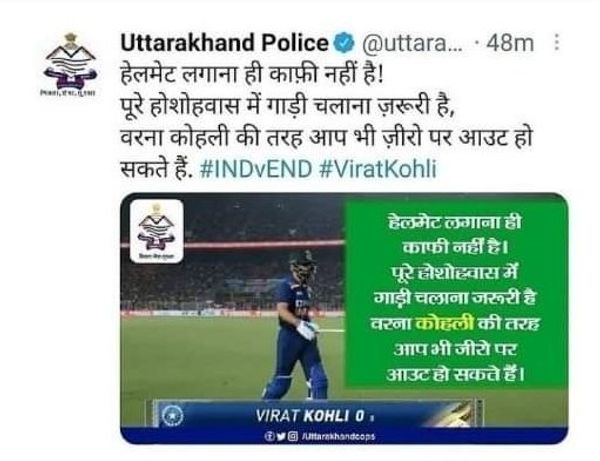Click the yellow highlighted कोहली word

coord(444,324)
